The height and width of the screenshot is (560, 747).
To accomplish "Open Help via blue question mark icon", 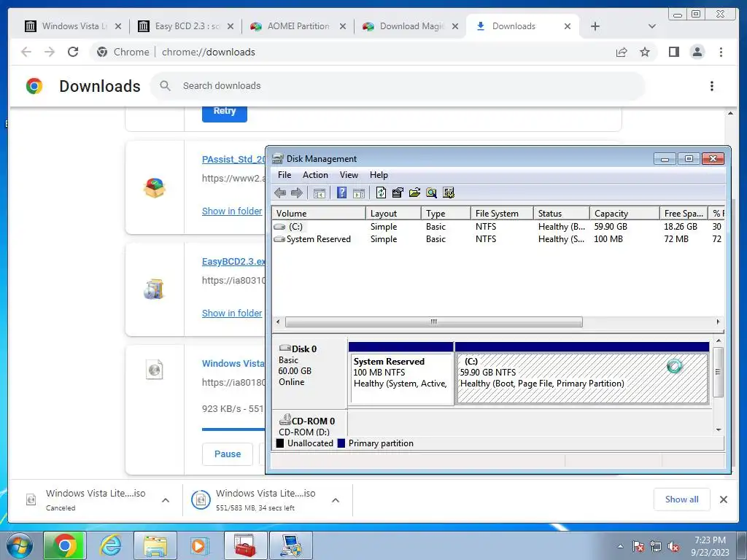I will point(341,192).
